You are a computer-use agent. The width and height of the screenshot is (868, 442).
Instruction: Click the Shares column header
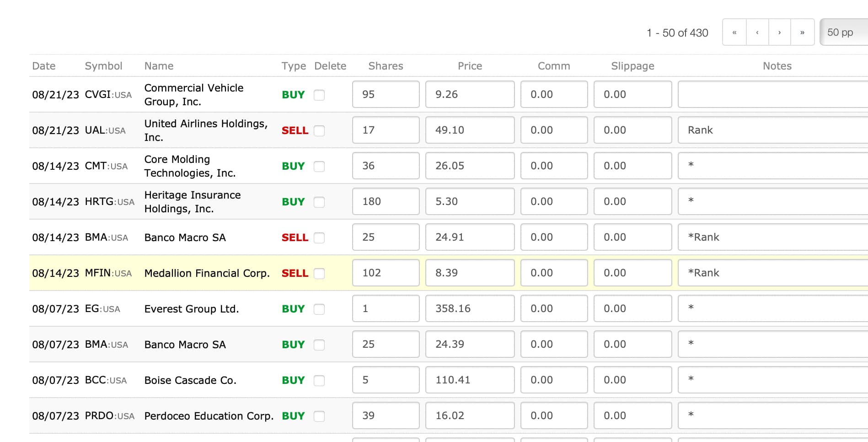(x=386, y=66)
